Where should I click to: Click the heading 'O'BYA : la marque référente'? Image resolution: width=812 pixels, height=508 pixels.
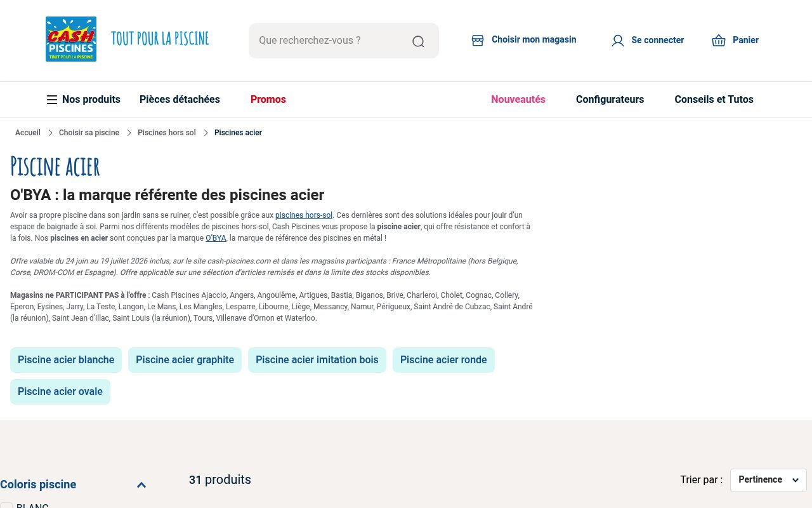(x=167, y=195)
